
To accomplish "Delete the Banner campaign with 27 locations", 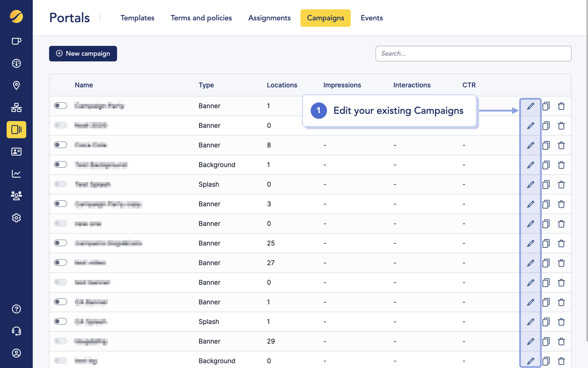I will (561, 263).
